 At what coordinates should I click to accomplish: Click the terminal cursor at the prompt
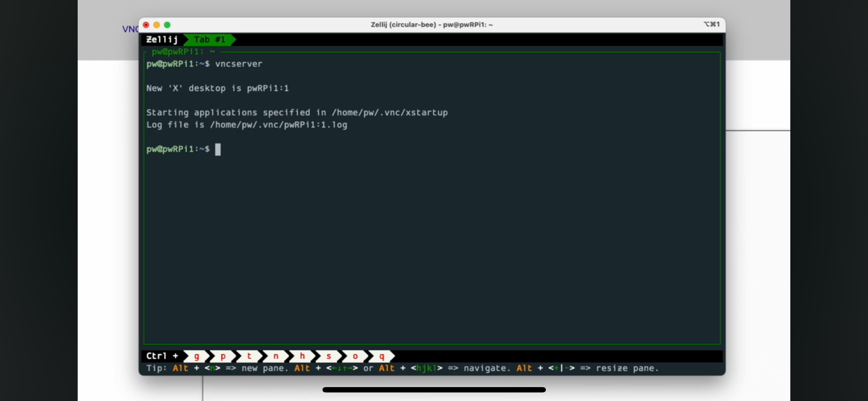coord(218,149)
